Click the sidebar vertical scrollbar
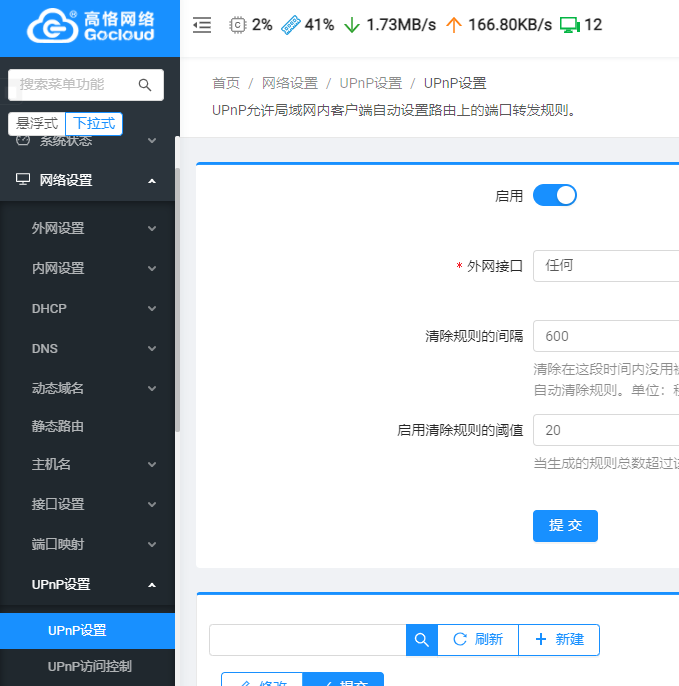This screenshot has width=679, height=686. [177, 300]
